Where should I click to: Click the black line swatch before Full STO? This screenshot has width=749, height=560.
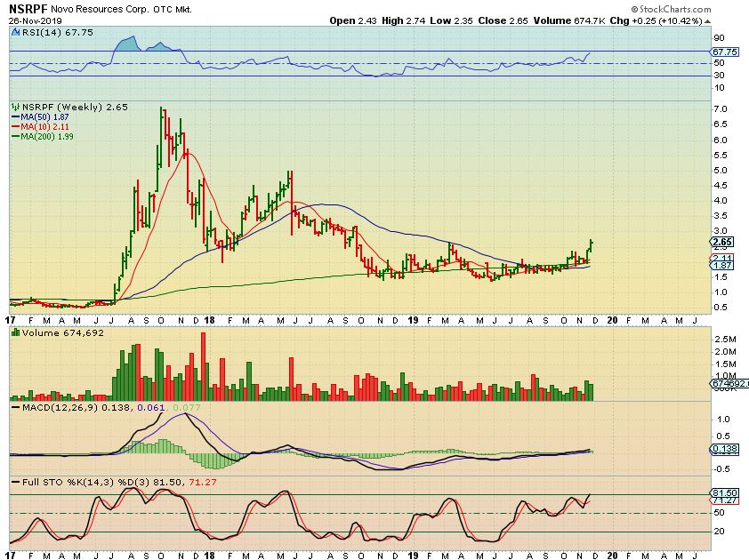pyautogui.click(x=15, y=482)
